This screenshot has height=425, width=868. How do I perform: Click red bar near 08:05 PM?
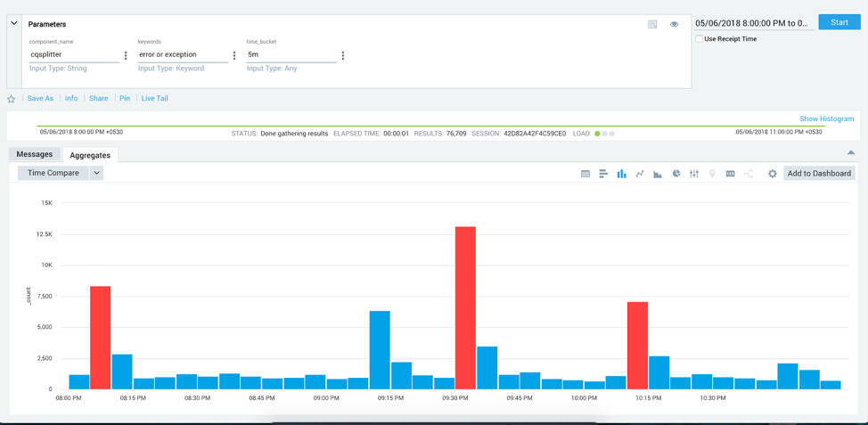(x=100, y=338)
